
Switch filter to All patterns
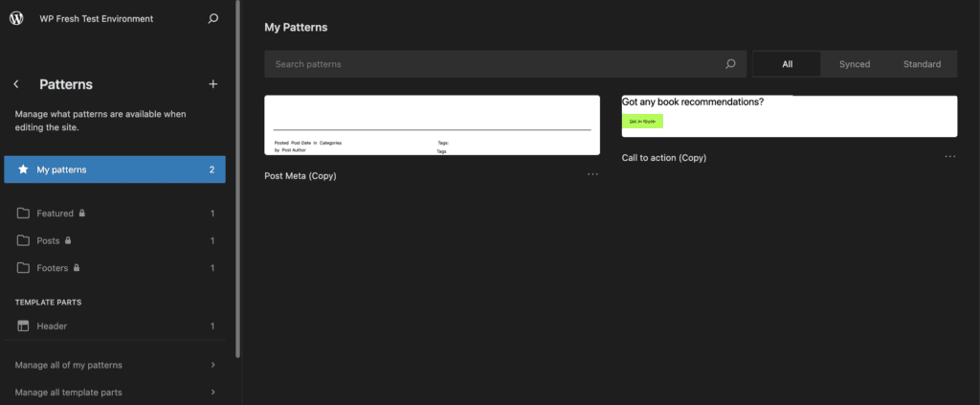[x=787, y=64]
